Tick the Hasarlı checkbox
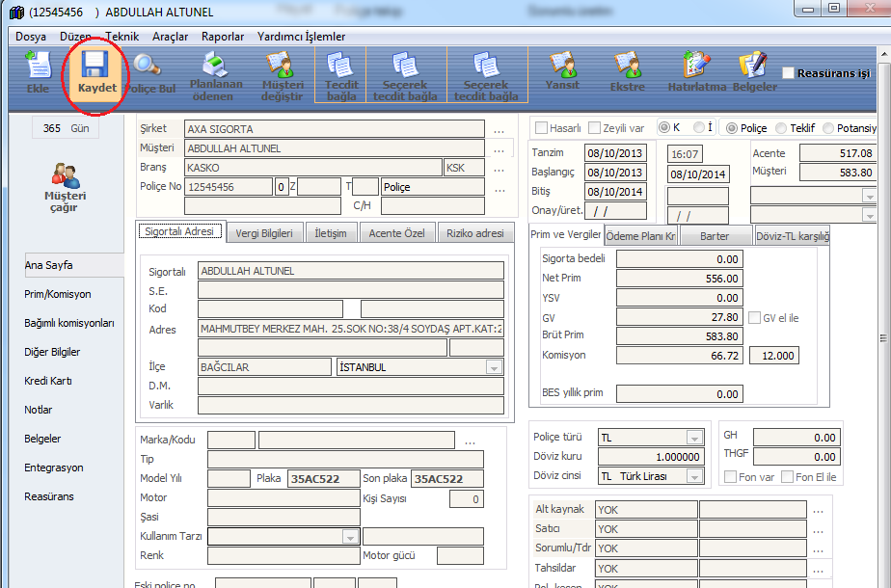Screen dimensions: 891x588 click(542, 128)
